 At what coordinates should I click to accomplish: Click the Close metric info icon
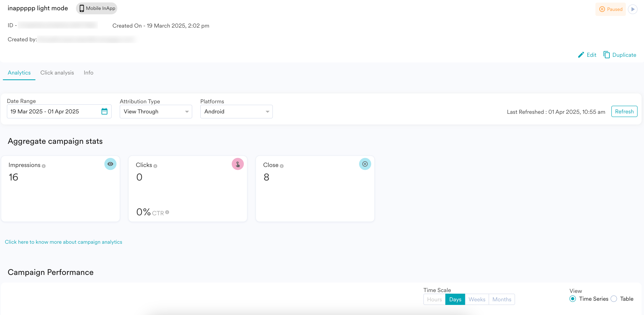(281, 166)
